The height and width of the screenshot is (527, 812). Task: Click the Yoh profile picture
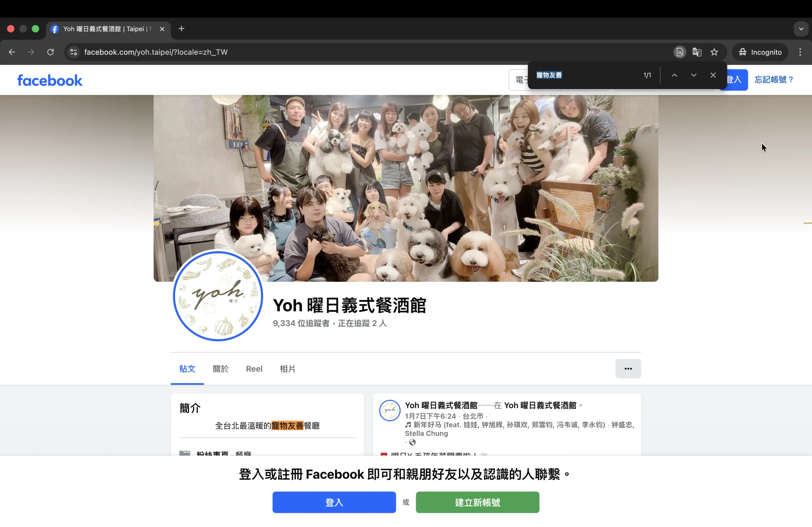(x=218, y=296)
